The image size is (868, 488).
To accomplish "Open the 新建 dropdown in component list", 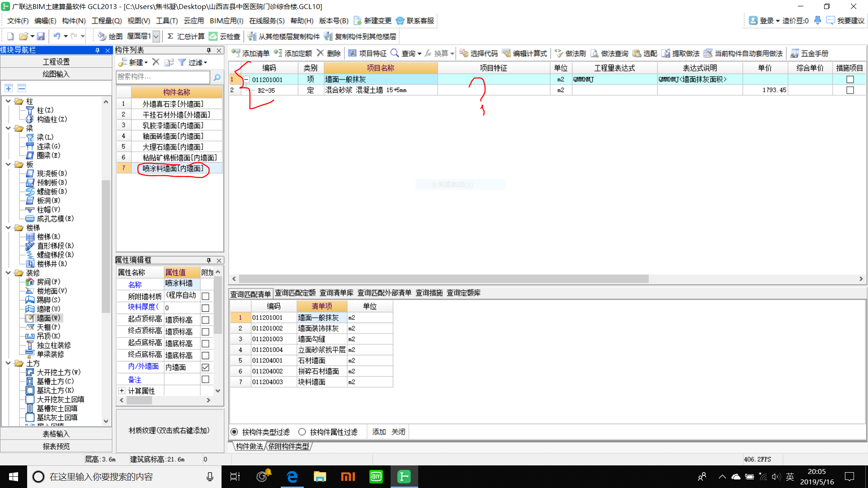I will click(146, 62).
